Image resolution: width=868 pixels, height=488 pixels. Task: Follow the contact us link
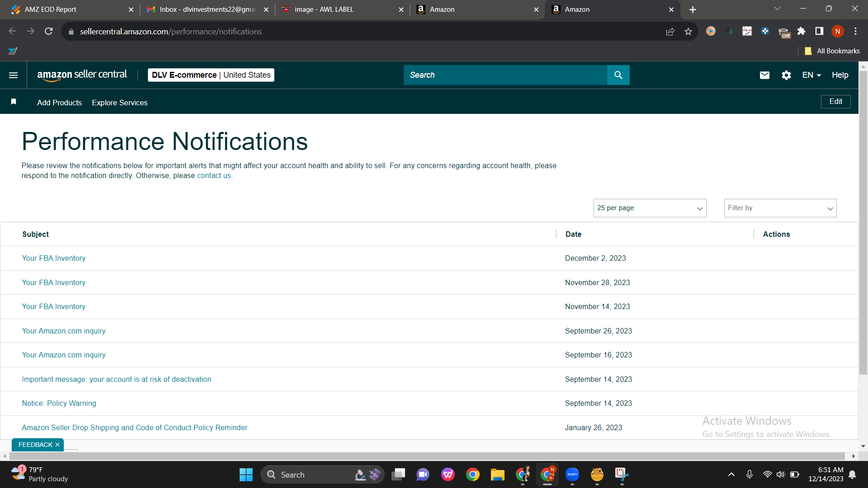coord(214,176)
